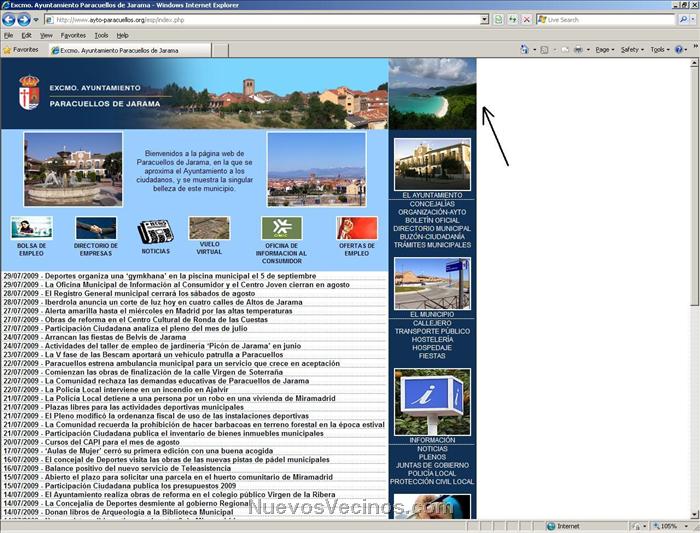Expand the Safety dropdown menu
This screenshot has height=533, width=700.
633,49
